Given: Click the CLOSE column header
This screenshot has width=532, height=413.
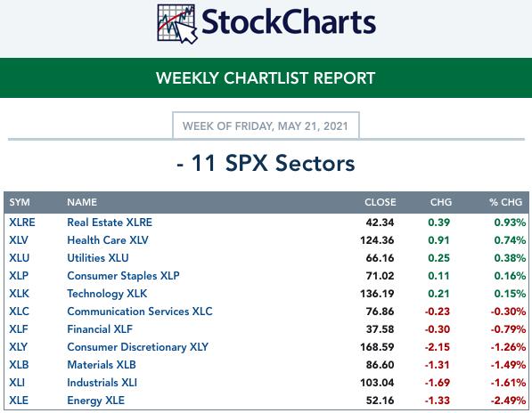Looking at the screenshot, I should click(381, 202).
